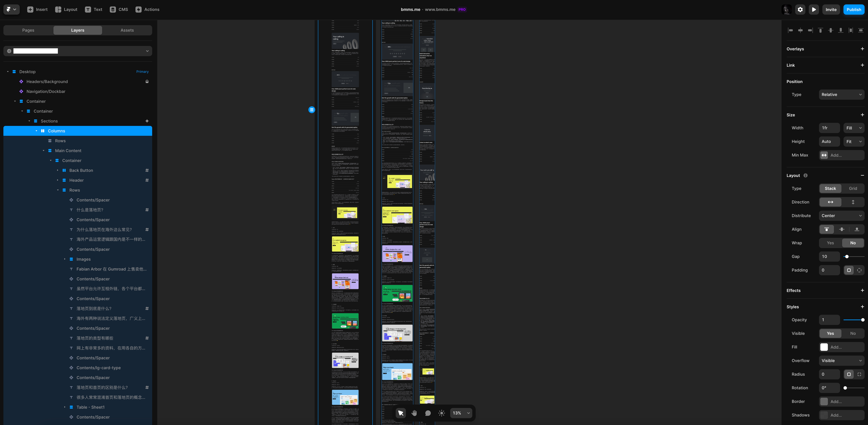Viewport: 868px width, 425px height.
Task: Open the Framer logo main menu
Action: tap(11, 9)
